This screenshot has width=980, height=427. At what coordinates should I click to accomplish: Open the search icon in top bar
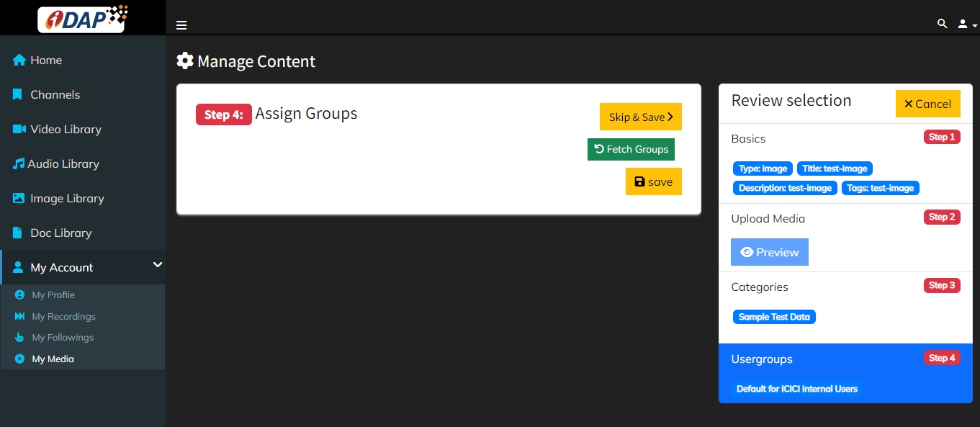tap(942, 24)
